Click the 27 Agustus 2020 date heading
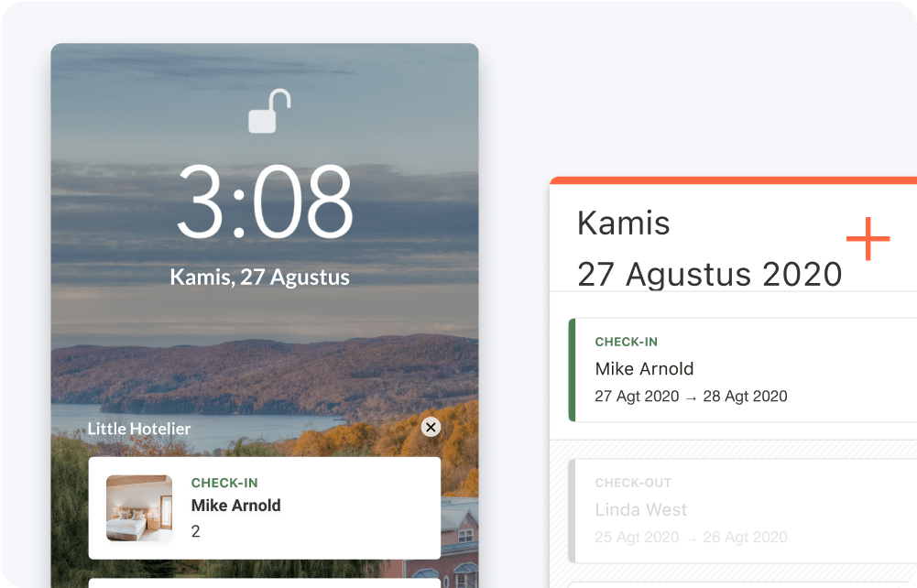Viewport: 917px width, 588px height. click(x=709, y=274)
